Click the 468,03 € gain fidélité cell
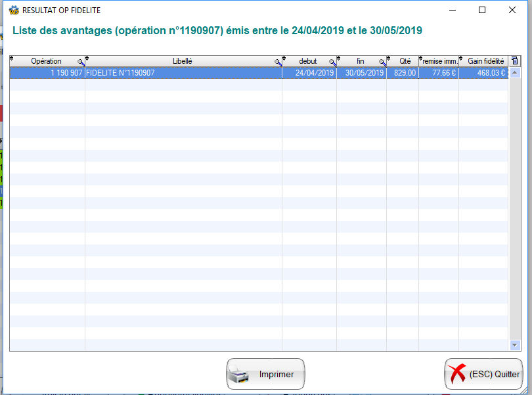 pos(483,73)
